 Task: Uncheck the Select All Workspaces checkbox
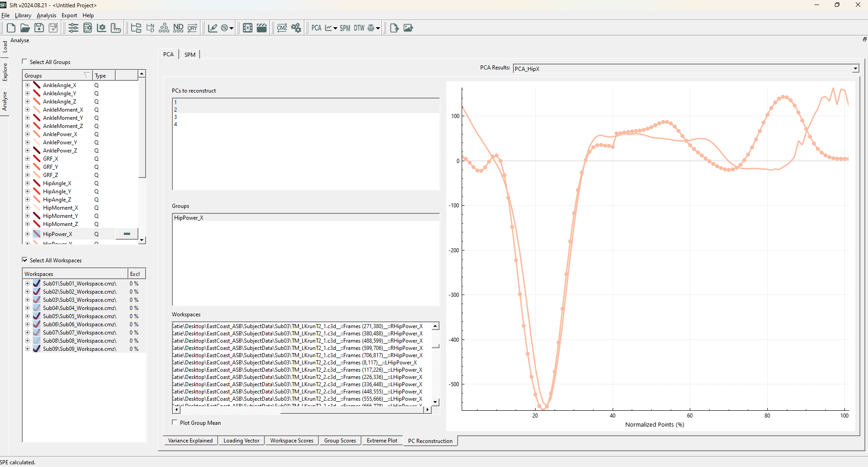(24, 260)
